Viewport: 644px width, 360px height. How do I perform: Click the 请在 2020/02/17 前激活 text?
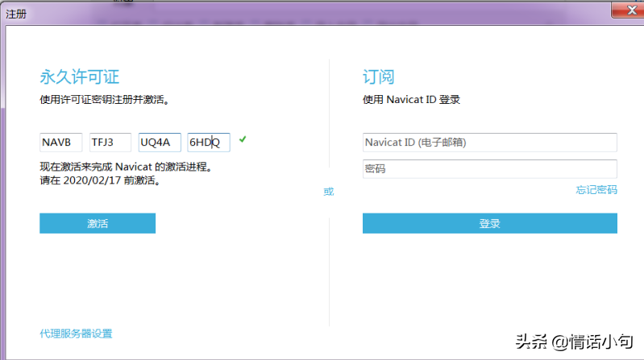(100, 180)
